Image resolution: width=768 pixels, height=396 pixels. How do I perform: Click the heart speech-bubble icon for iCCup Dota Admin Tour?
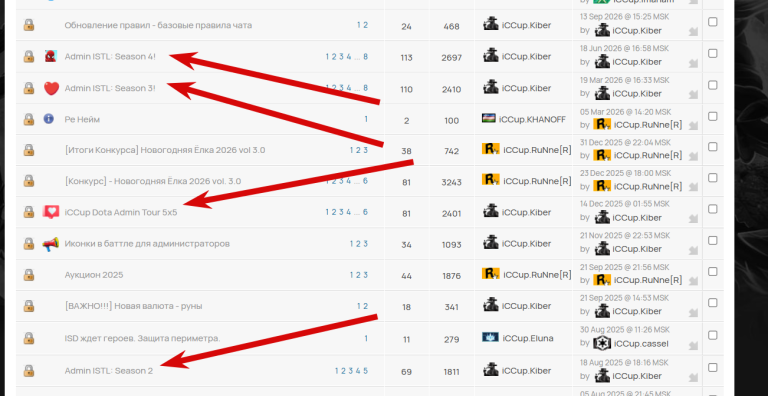tap(51, 212)
